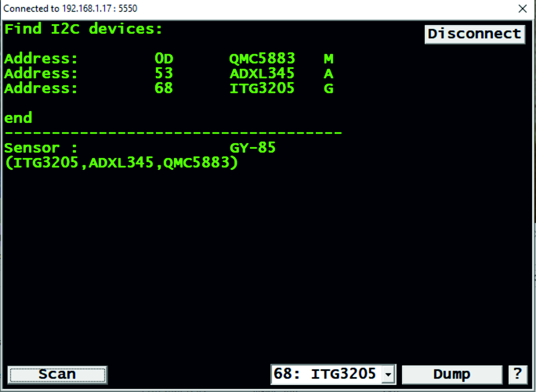This screenshot has width=536, height=392.
Task: Select the 68: ITG3205 combo box field
Action: tap(333, 375)
